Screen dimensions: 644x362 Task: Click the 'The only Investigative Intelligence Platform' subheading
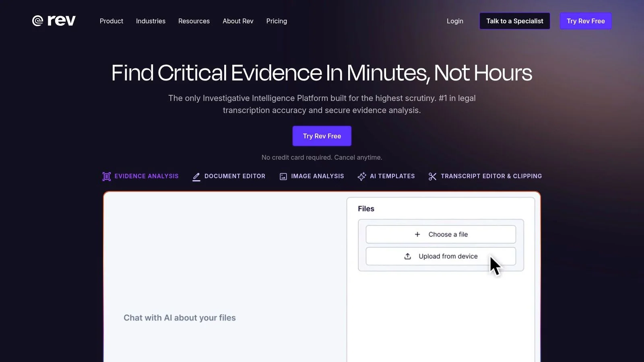322,104
